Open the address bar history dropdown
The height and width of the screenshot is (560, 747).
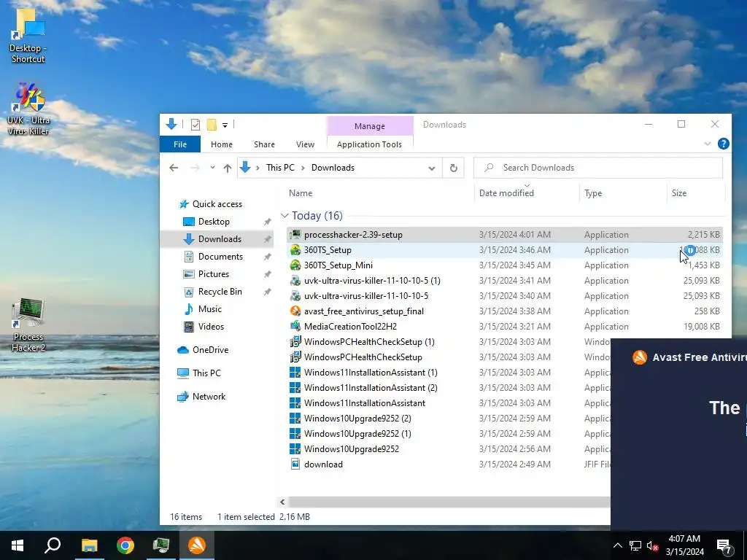point(432,168)
